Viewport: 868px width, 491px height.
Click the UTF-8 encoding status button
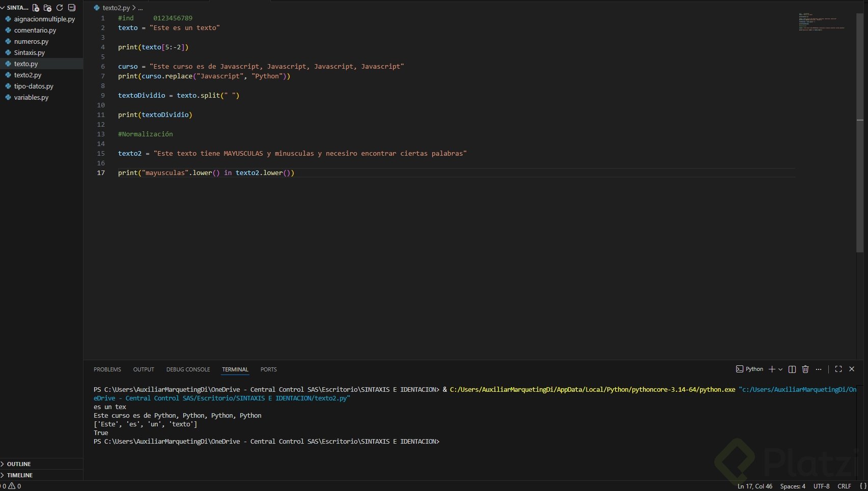coord(821,486)
